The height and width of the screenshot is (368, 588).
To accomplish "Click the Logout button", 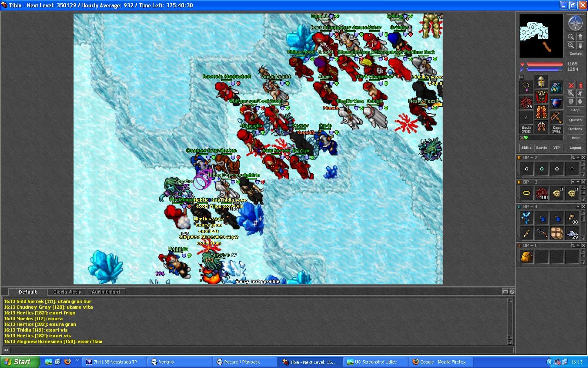I will (x=575, y=148).
